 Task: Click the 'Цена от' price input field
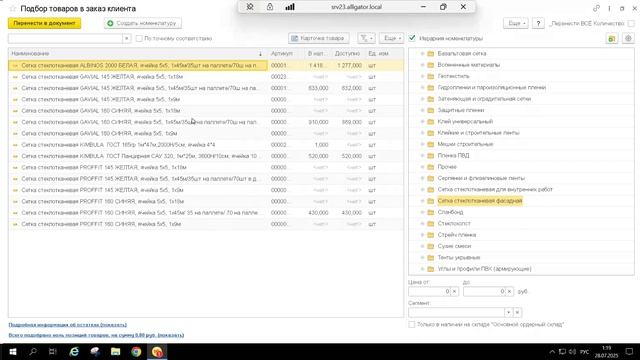click(x=429, y=291)
